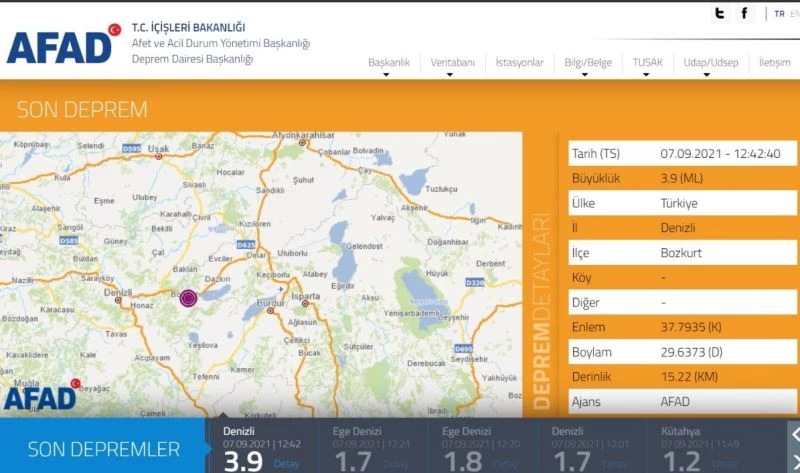The height and width of the screenshot is (473, 800).
Task: Open the AFAD Twitter page icon
Action: click(719, 14)
